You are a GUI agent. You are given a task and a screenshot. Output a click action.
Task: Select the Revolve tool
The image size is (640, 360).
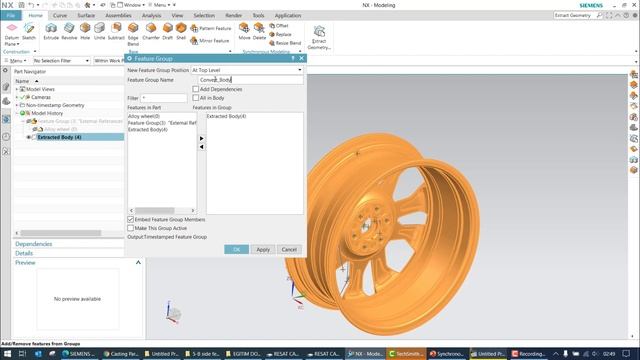click(69, 32)
